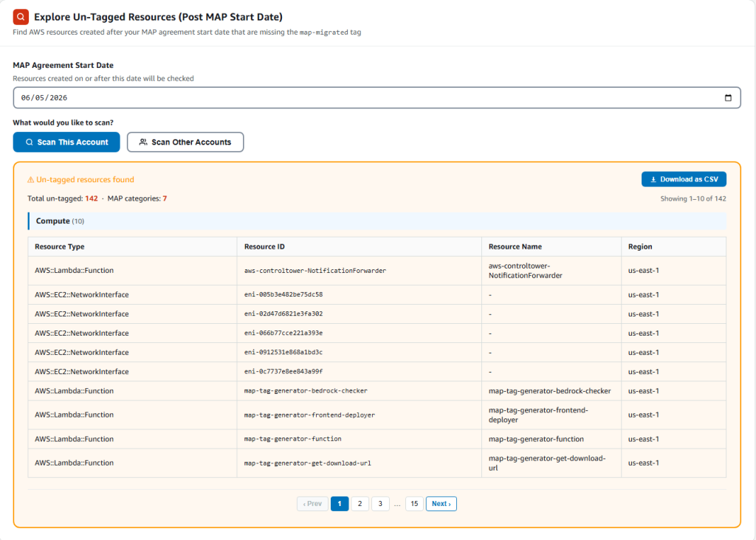
Task: Download results as CSV
Action: [x=684, y=179]
